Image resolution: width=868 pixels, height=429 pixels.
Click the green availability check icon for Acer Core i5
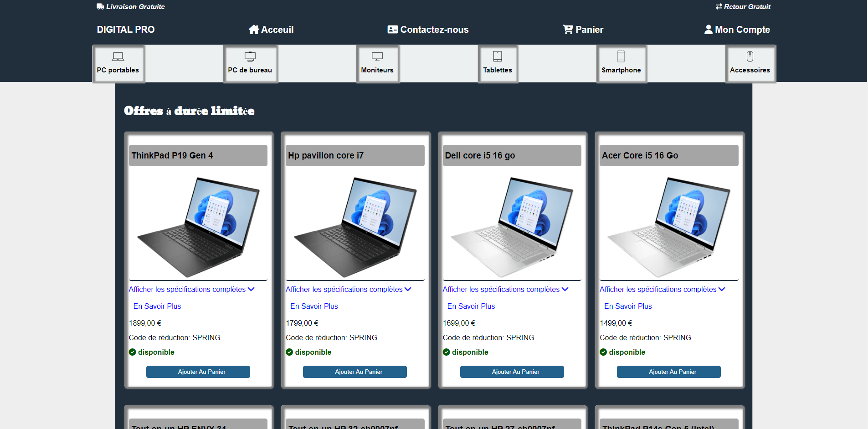click(x=603, y=352)
